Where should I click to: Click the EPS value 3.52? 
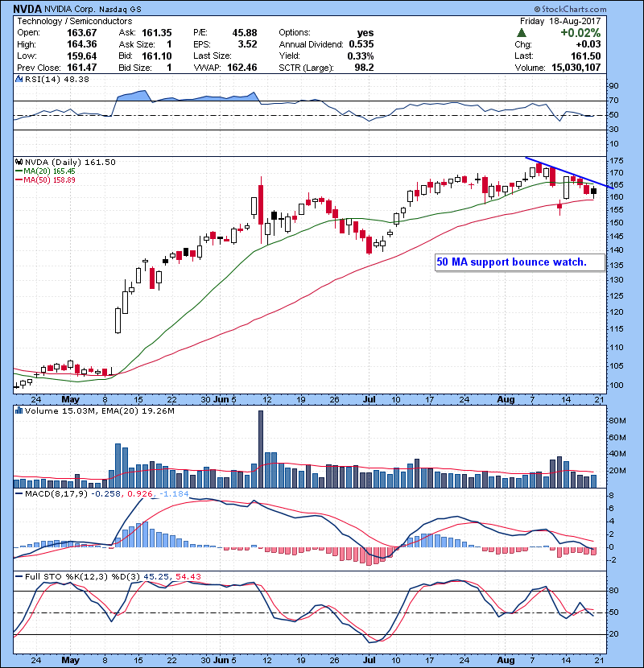coord(248,44)
